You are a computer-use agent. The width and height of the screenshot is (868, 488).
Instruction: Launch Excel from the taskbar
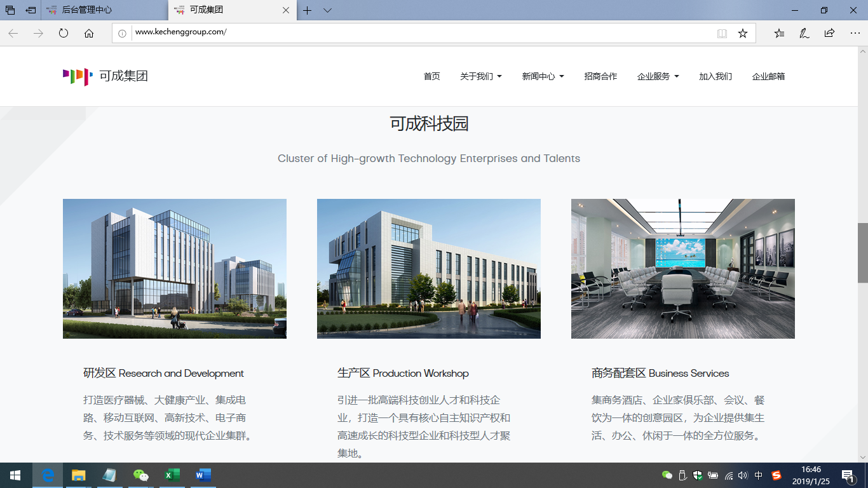coord(172,475)
